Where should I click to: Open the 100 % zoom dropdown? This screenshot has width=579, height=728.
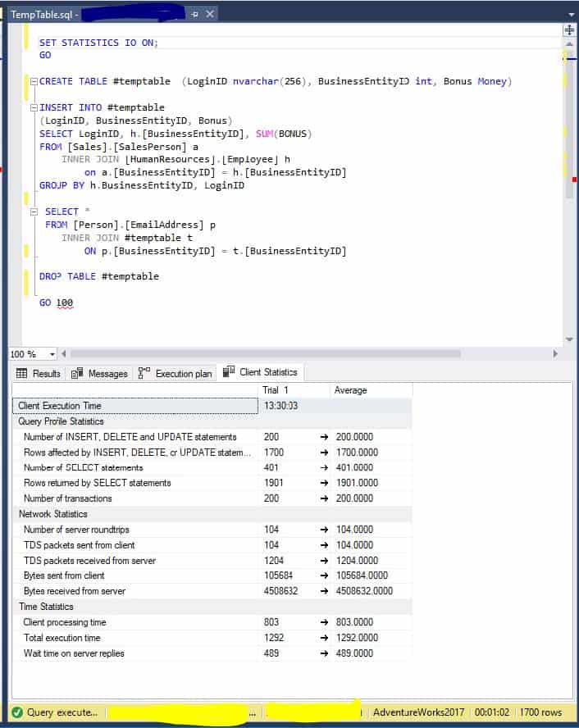(x=52, y=354)
